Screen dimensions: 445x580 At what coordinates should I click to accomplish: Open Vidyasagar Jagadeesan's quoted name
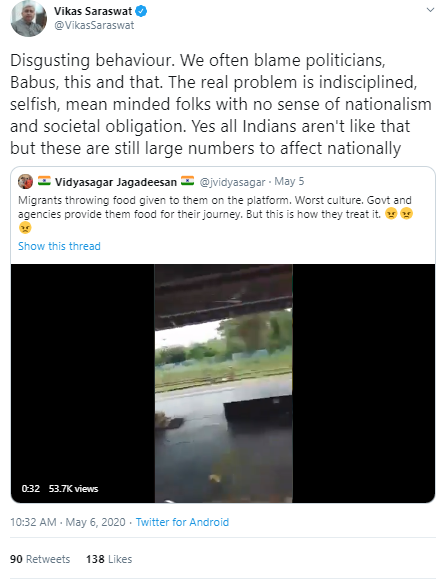click(116, 182)
